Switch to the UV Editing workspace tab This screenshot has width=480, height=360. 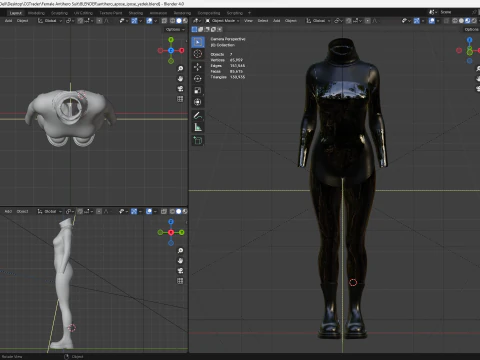tap(83, 13)
